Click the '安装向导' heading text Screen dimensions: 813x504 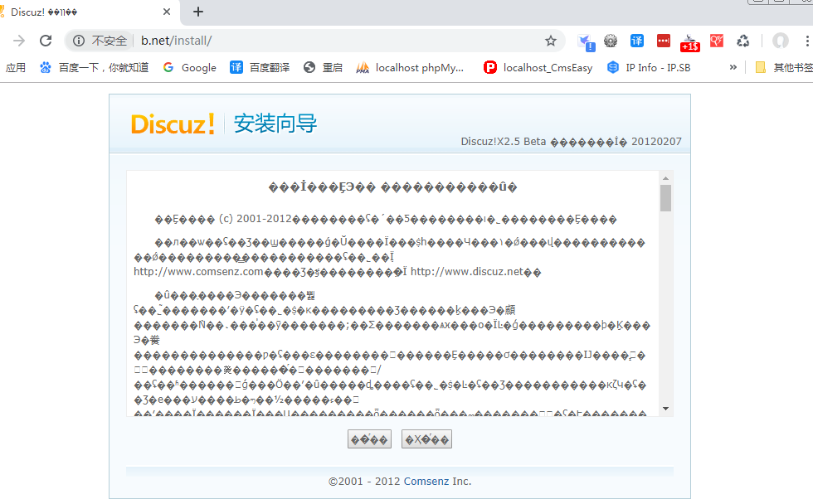click(x=275, y=124)
